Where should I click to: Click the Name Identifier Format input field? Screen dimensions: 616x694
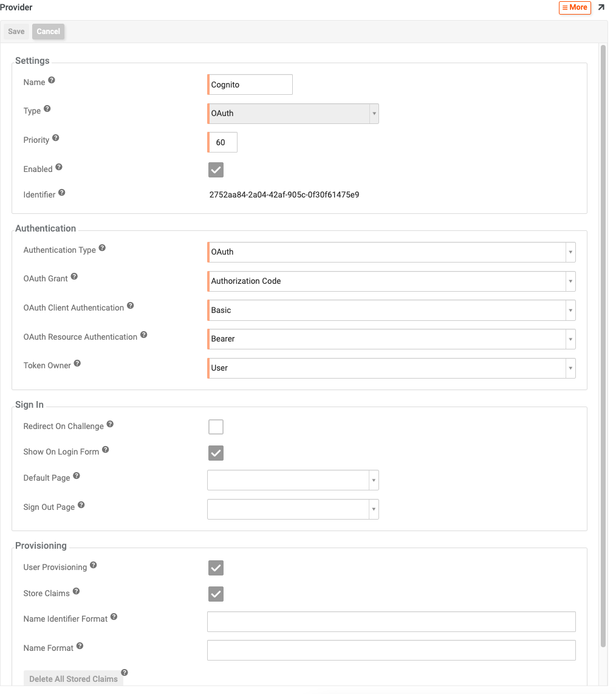(x=391, y=622)
